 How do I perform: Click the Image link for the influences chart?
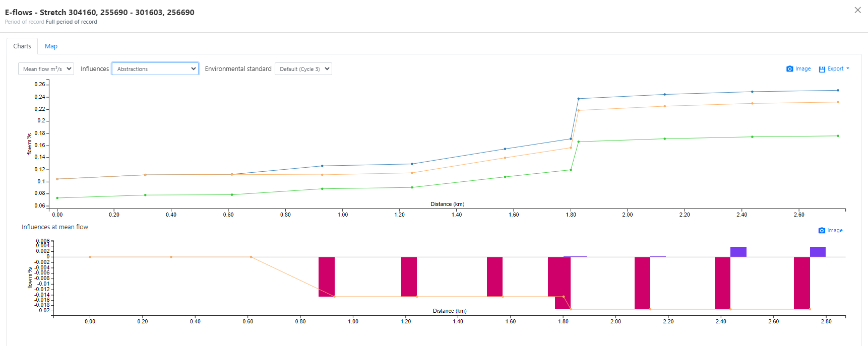(x=835, y=231)
